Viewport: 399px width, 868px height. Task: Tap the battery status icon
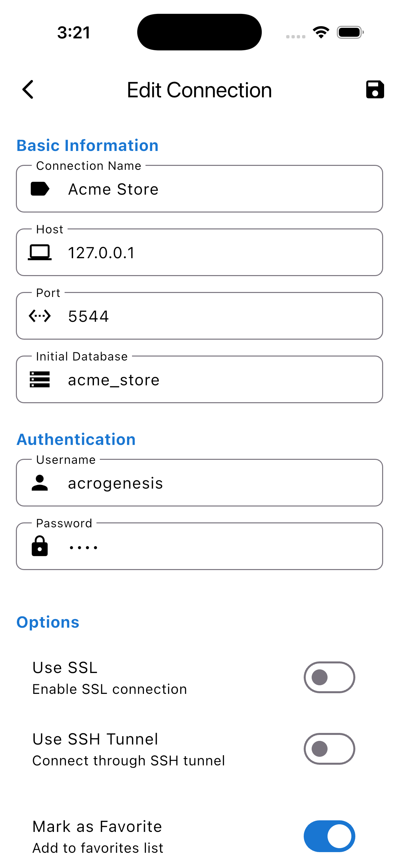click(x=350, y=32)
